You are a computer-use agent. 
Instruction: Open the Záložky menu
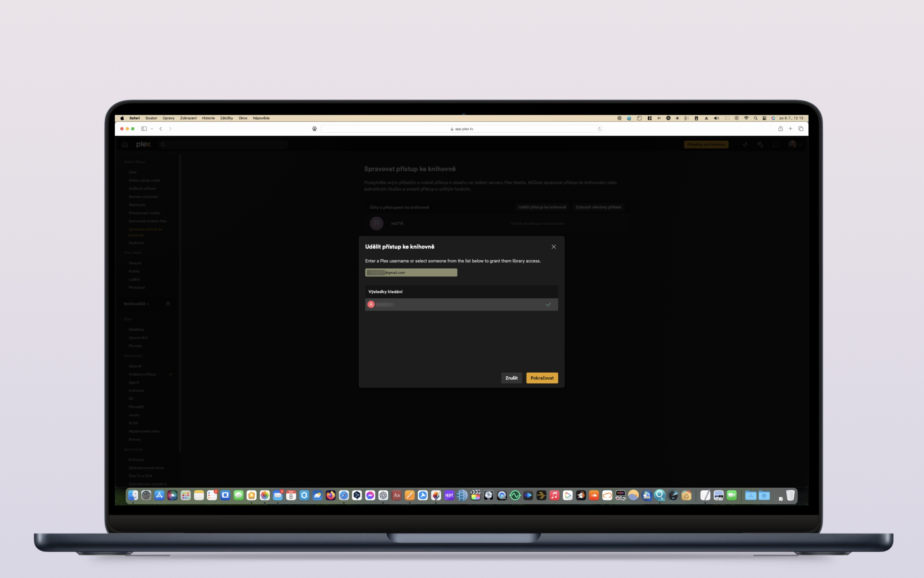[x=226, y=118]
